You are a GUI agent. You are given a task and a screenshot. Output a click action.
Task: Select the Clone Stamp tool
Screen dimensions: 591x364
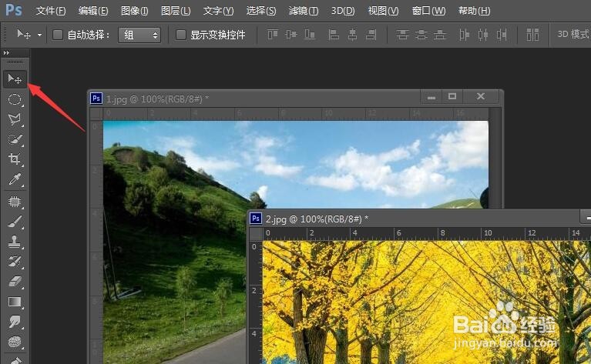(x=15, y=242)
